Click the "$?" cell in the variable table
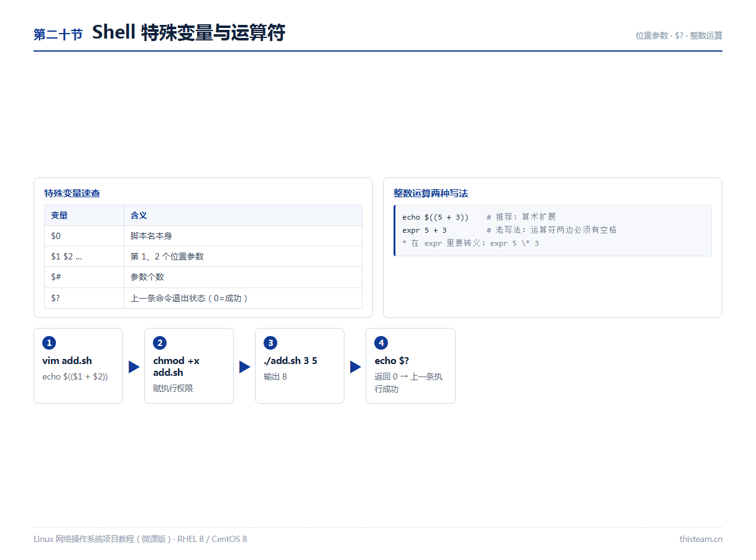This screenshot has height=560, width=756. 84,298
